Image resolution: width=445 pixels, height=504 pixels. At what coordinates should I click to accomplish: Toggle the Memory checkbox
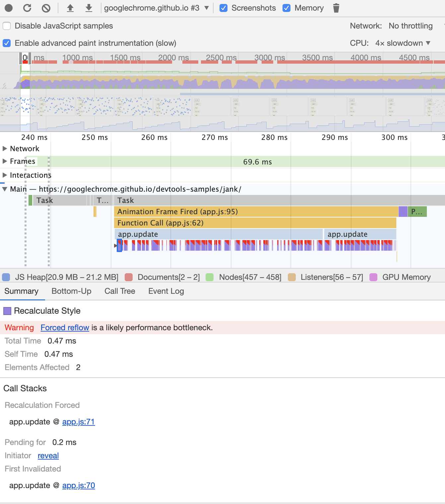(x=286, y=8)
